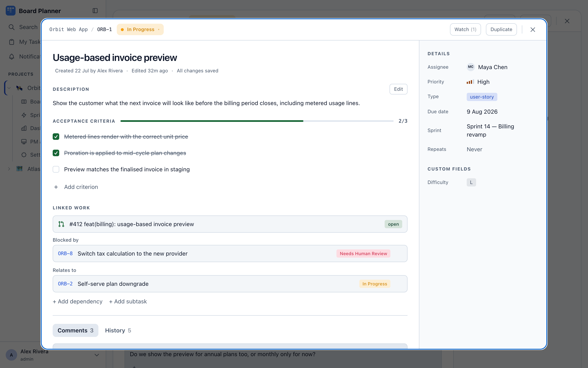Uncheck 'Proration is applied' criterion
The width and height of the screenshot is (588, 368).
tap(56, 153)
